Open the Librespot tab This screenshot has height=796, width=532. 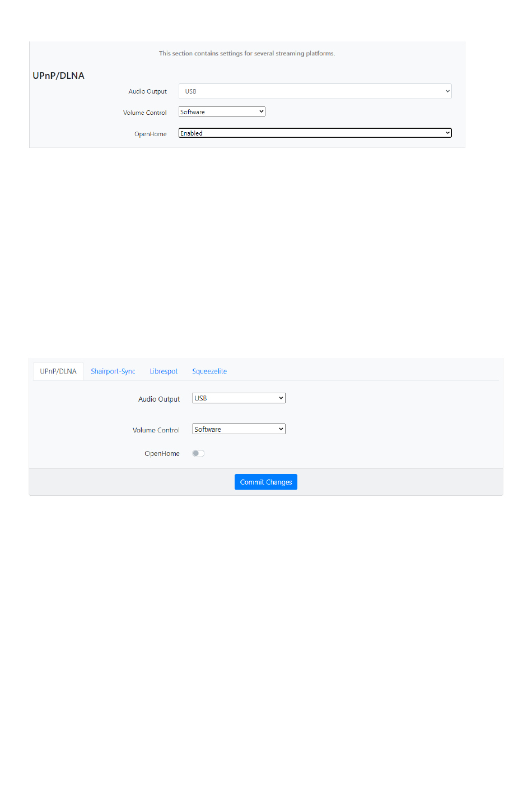coord(164,371)
